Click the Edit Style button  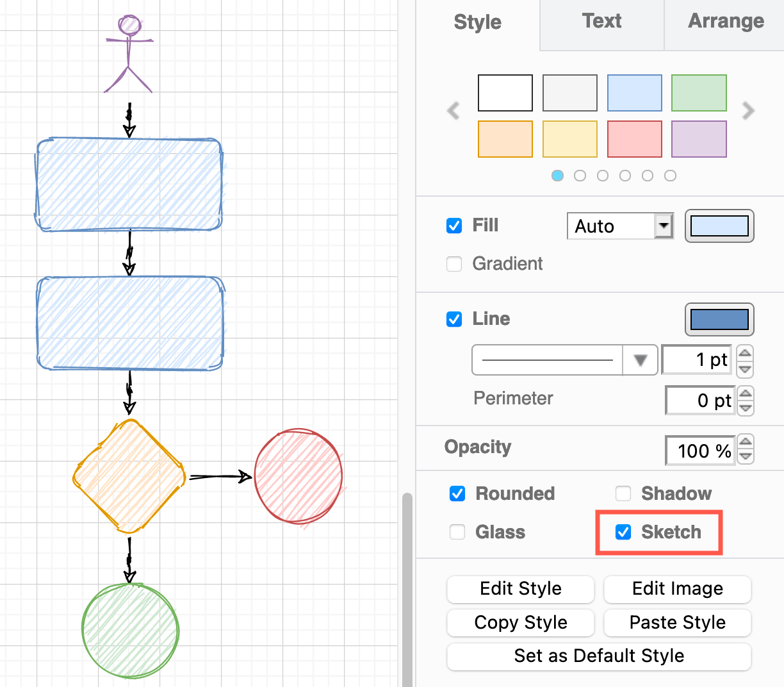pos(520,589)
